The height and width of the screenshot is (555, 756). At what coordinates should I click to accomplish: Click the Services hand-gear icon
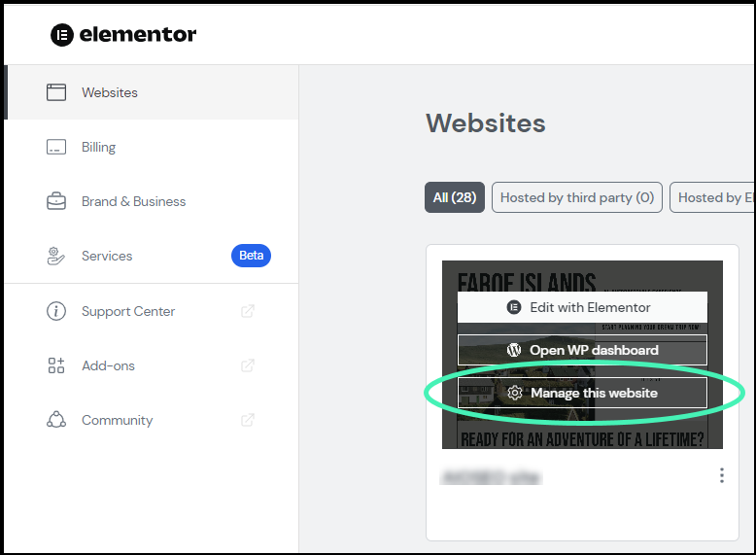click(56, 256)
